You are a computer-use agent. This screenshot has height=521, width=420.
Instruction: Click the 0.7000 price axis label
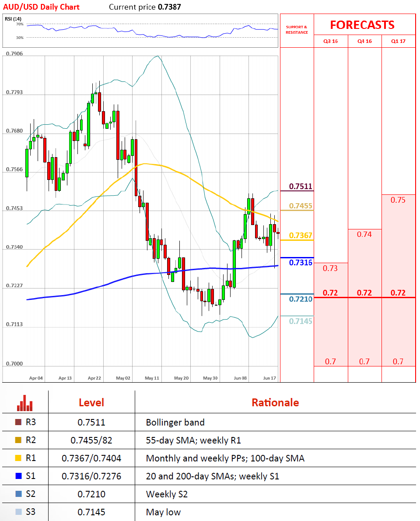(x=14, y=363)
